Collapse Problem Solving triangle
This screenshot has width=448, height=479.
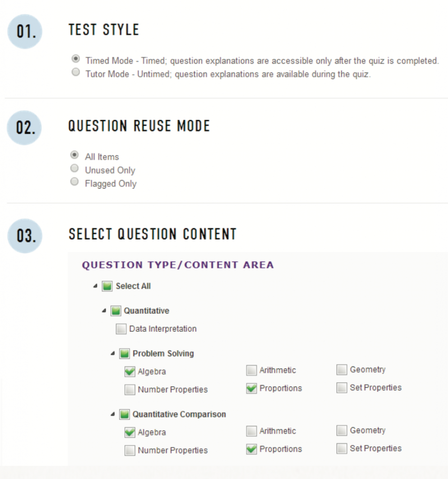(112, 354)
